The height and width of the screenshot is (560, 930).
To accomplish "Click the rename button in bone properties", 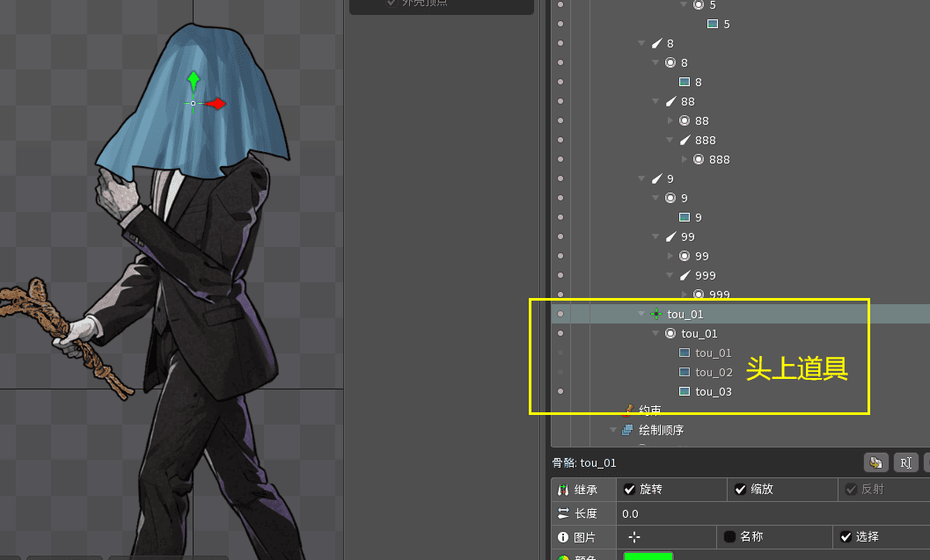I will click(x=905, y=462).
